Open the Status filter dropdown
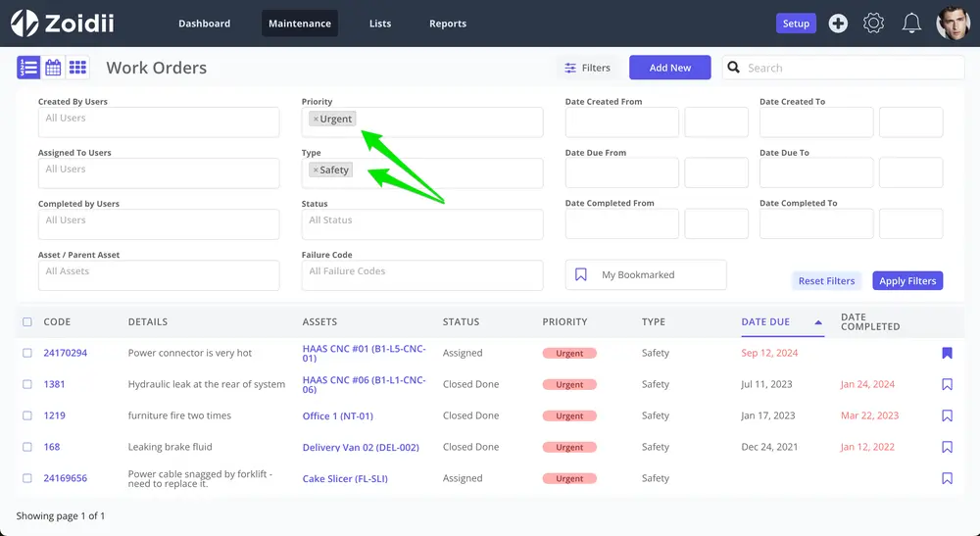980x536 pixels. [x=421, y=223]
